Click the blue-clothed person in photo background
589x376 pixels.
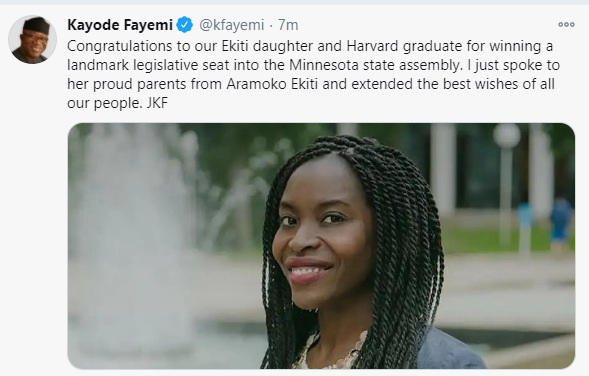pyautogui.click(x=561, y=223)
